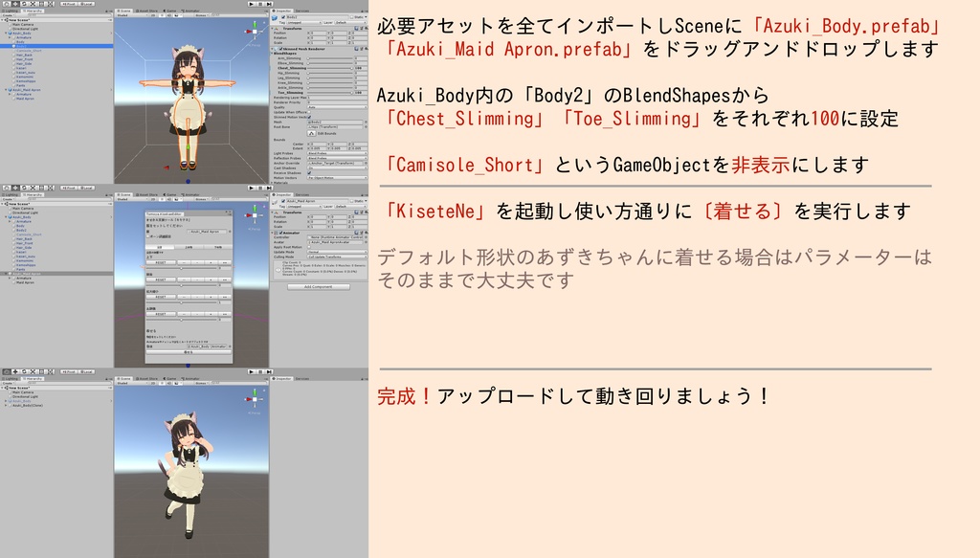Select Body2 in the Hierarchy panel

coord(19,46)
